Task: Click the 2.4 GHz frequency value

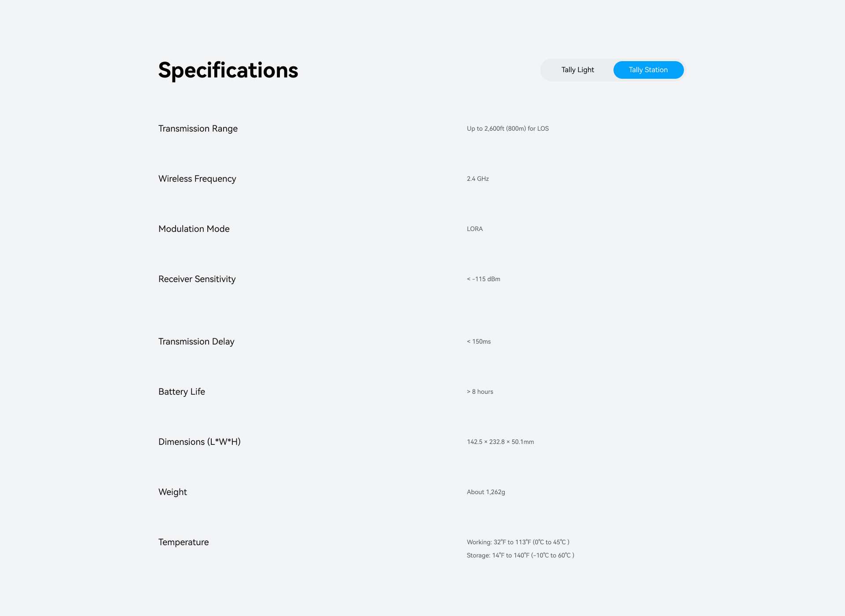Action: 478,179
